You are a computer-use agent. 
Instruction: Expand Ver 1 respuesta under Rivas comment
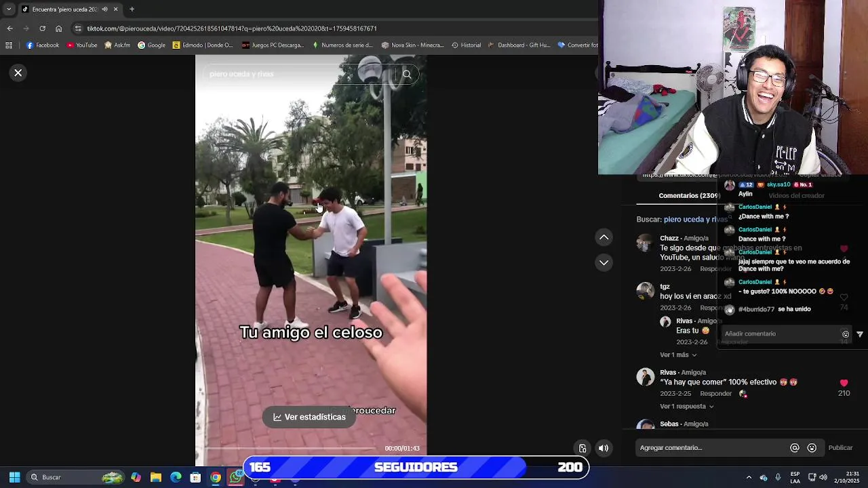coord(687,406)
